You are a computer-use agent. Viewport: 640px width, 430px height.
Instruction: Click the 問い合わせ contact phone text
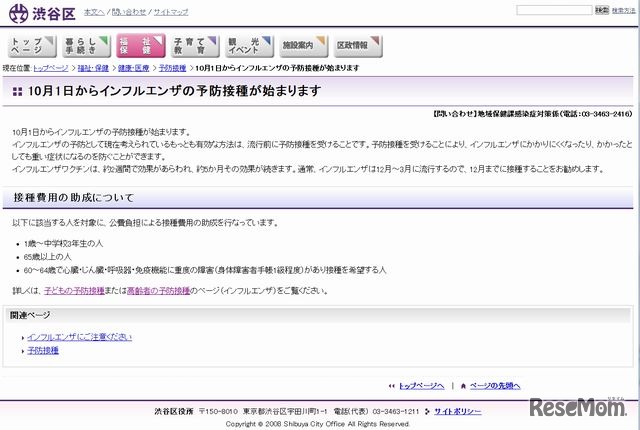[532, 114]
